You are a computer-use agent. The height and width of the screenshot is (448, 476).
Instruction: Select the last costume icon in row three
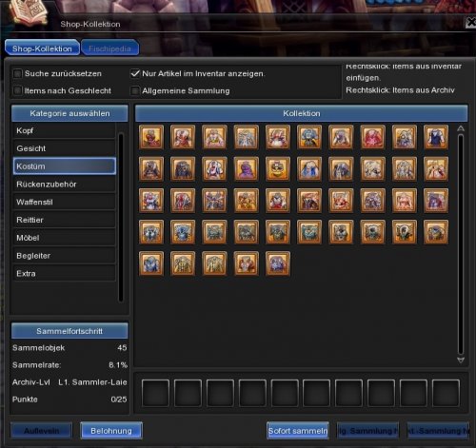(436, 201)
